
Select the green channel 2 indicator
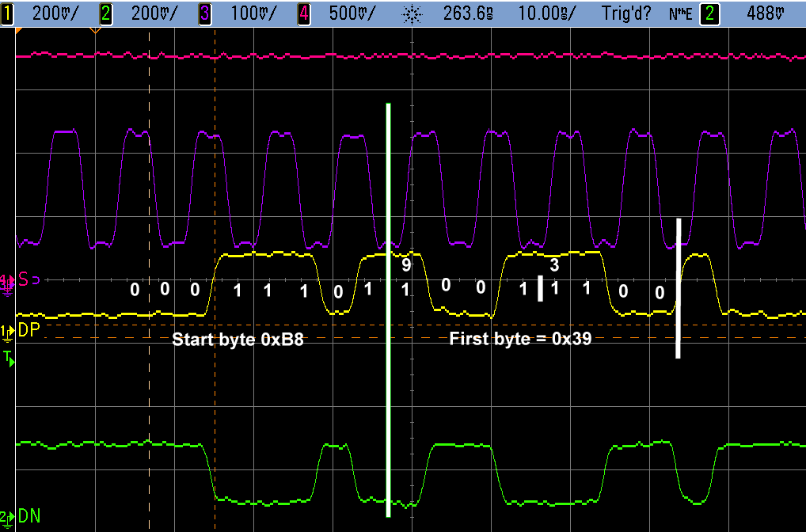tap(106, 13)
